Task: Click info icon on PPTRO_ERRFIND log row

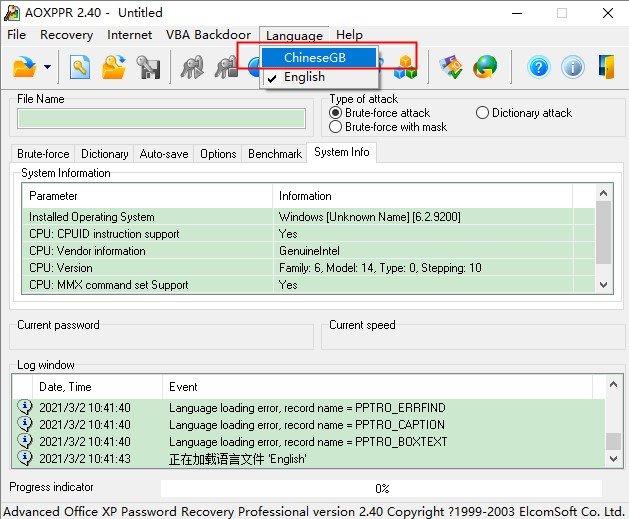Action: [x=25, y=407]
